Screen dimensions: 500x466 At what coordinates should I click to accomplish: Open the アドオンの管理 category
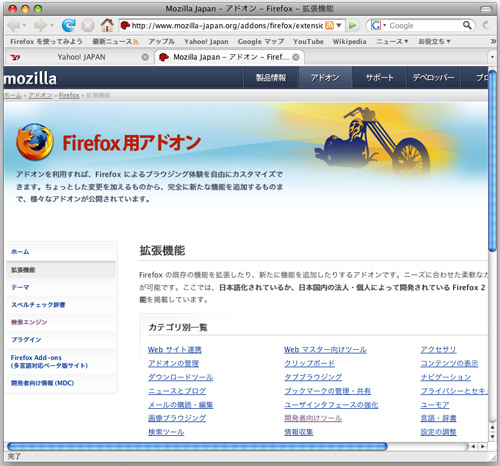[x=173, y=363]
